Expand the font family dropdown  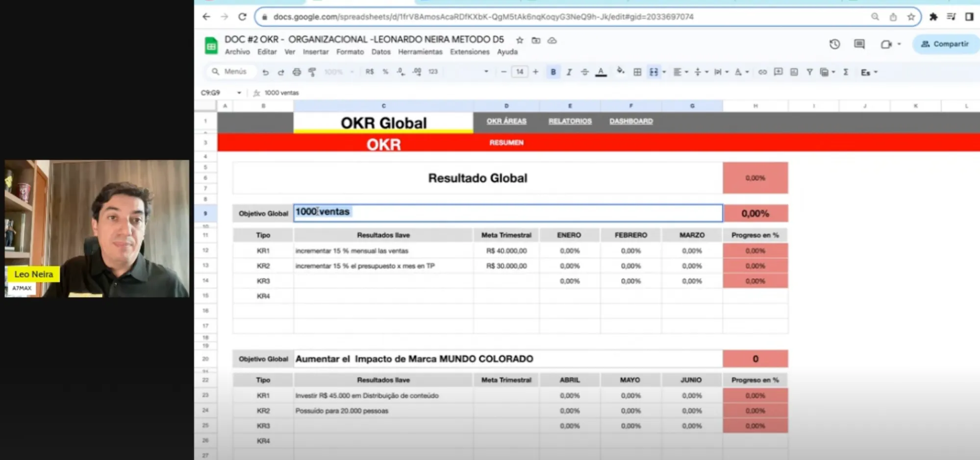[485, 72]
